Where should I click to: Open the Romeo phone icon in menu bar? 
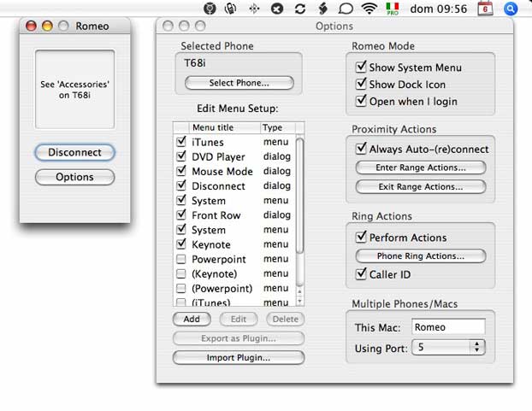[230, 9]
